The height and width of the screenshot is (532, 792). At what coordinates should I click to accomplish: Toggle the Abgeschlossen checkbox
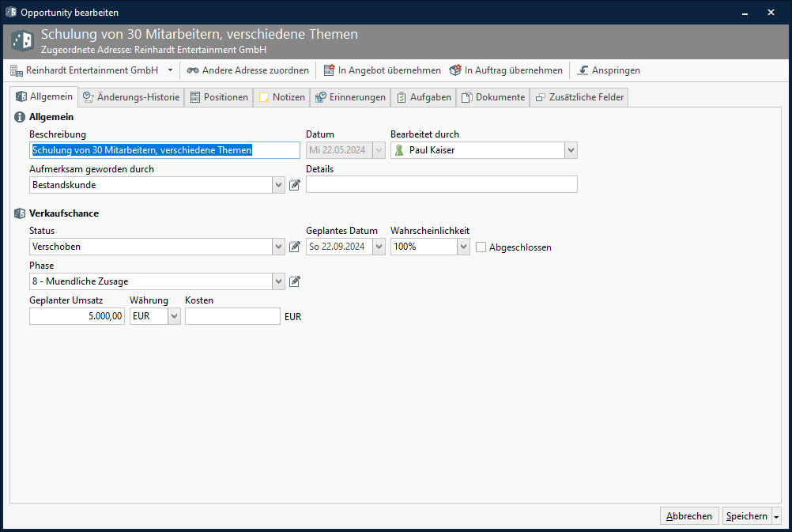point(481,247)
